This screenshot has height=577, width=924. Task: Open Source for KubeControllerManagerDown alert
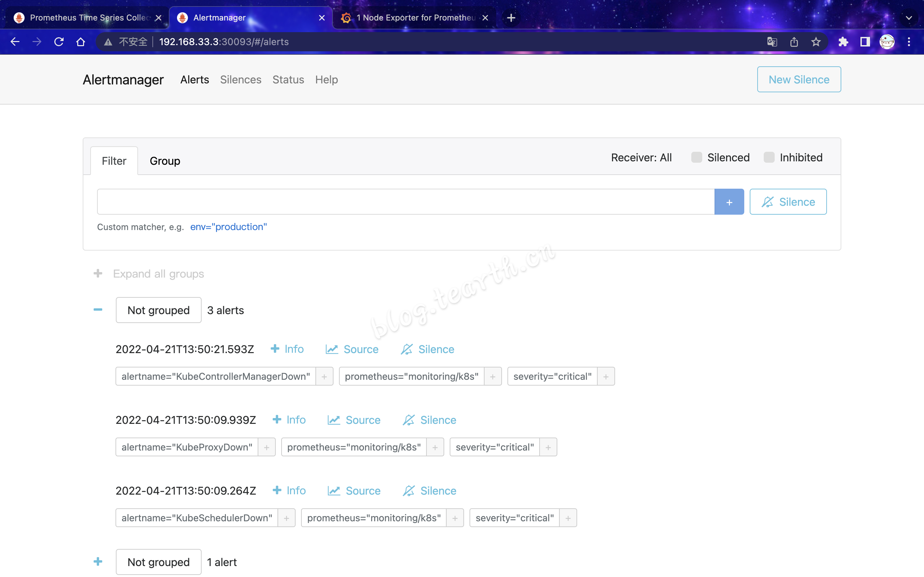(352, 349)
